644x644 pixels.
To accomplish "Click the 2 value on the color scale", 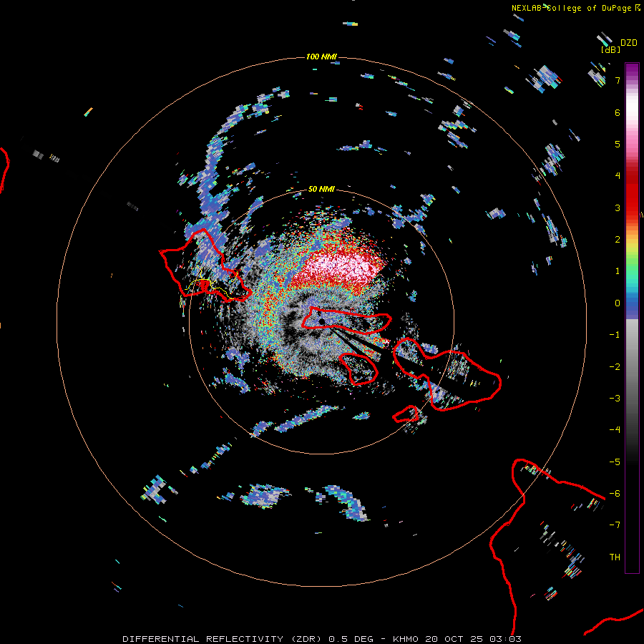I will 618,240.
